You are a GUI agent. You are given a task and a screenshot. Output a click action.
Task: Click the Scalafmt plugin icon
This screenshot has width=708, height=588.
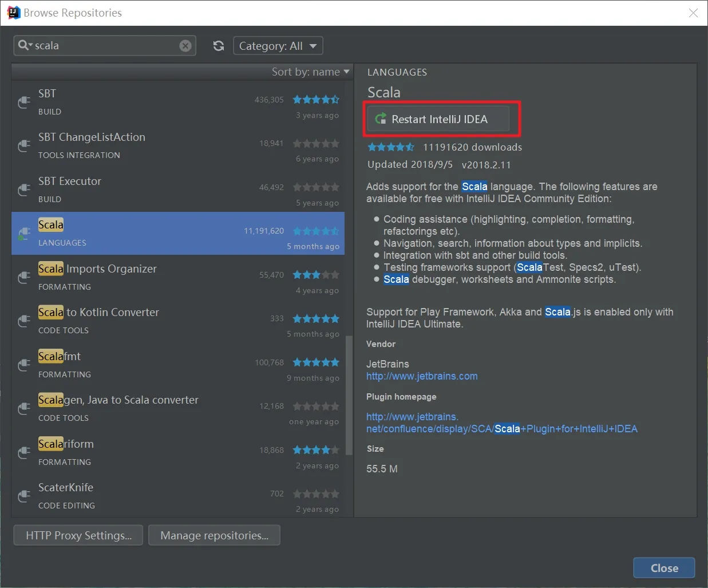[23, 365]
